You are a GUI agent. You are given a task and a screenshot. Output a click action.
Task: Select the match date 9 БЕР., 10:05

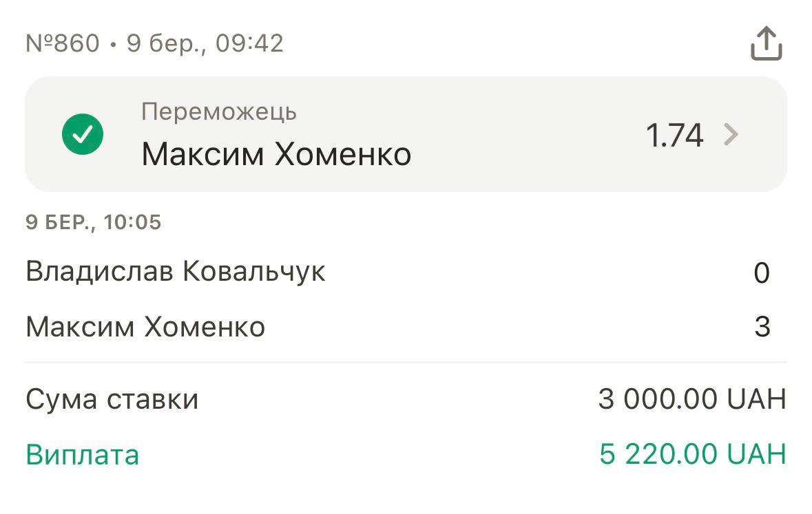(94, 222)
